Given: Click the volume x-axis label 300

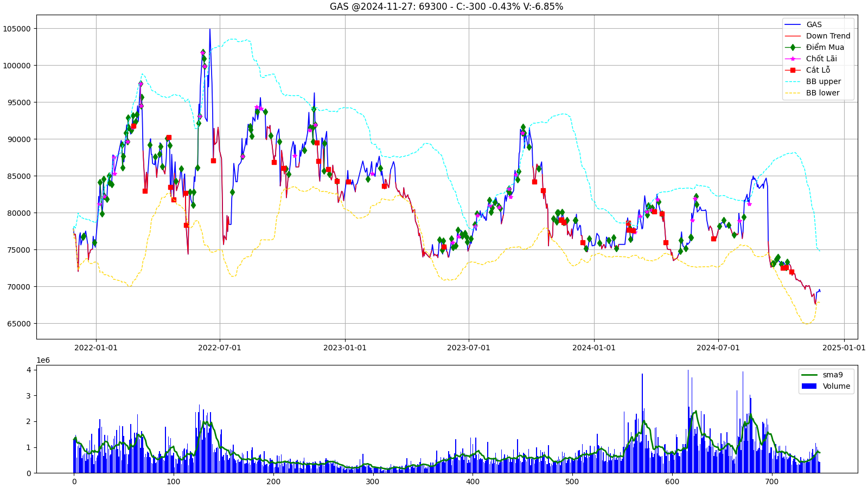Looking at the screenshot, I should (x=373, y=481).
